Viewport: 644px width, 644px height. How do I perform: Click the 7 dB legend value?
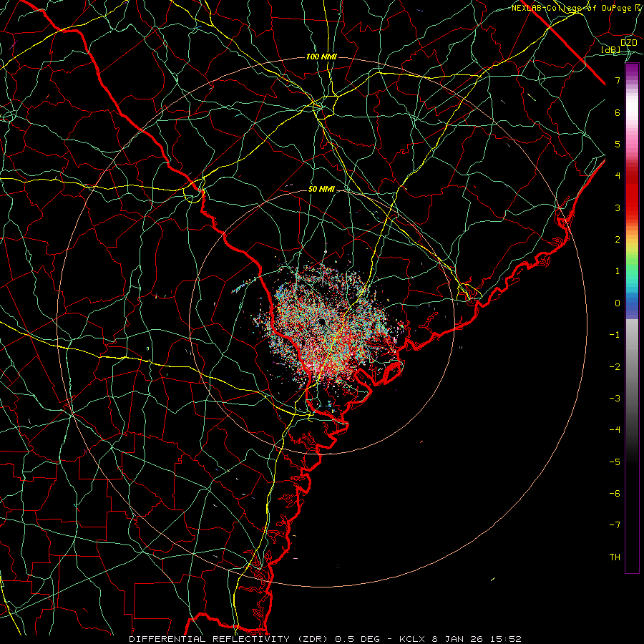(x=618, y=80)
